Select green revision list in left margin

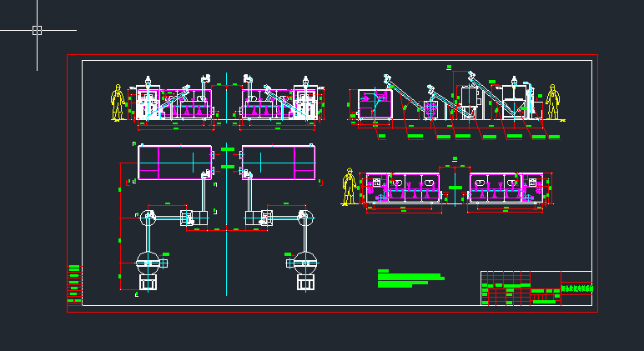coord(74,285)
